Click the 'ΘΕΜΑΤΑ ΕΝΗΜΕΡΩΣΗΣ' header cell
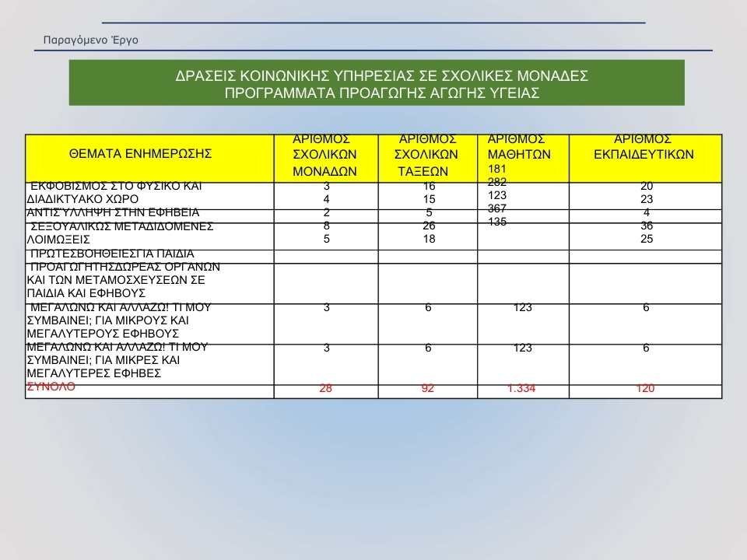 (141, 154)
